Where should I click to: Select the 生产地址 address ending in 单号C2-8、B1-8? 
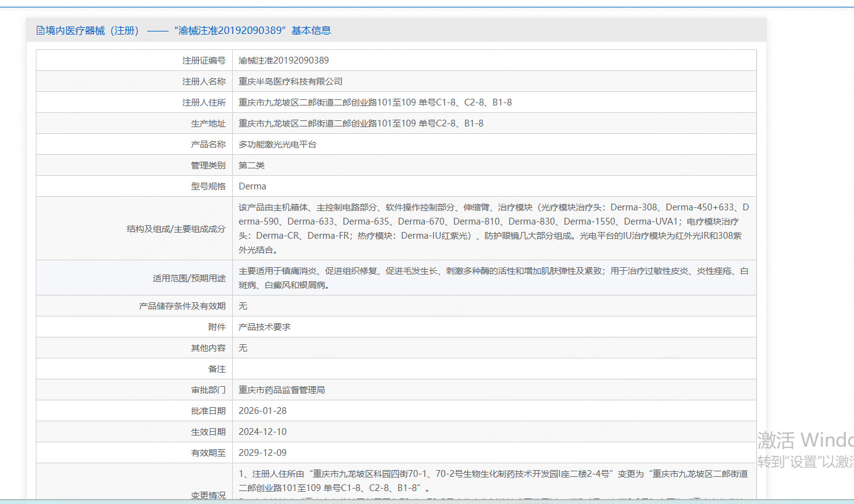361,123
